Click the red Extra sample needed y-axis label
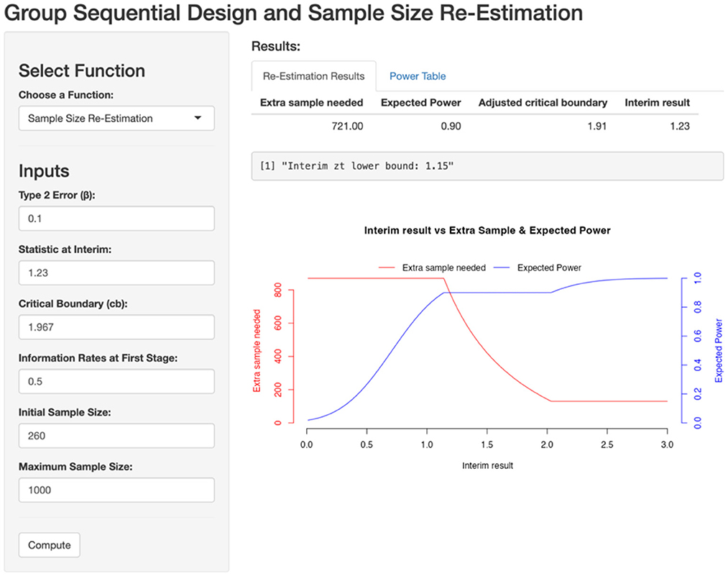Screen dimensions: 728x576 [x=257, y=351]
